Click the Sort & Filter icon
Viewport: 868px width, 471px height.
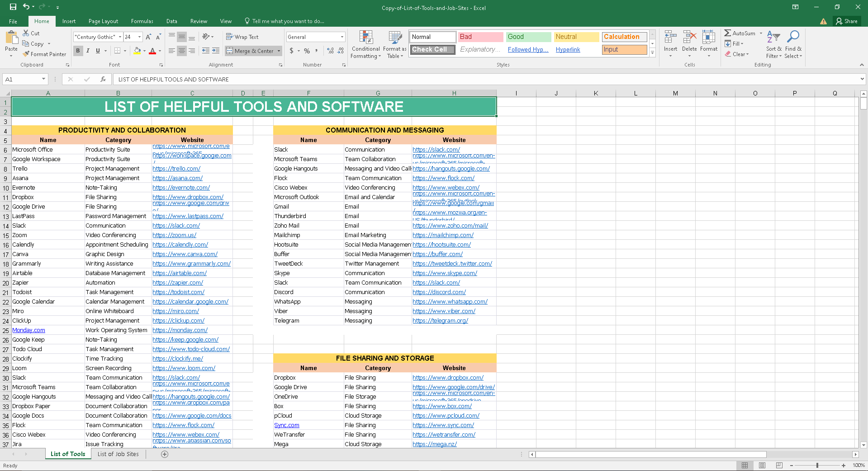(x=773, y=45)
